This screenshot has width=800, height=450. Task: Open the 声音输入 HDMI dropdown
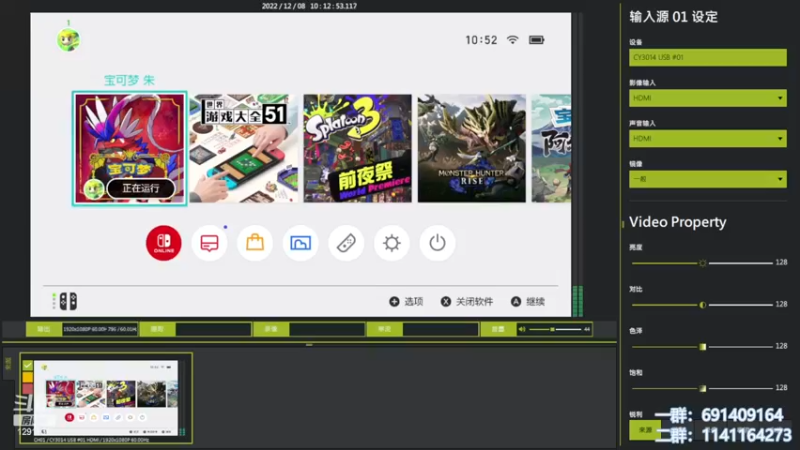(708, 138)
